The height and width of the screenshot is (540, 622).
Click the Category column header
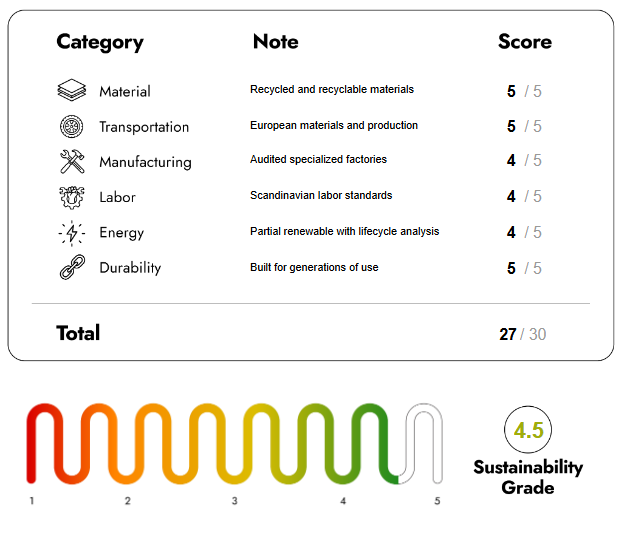[x=100, y=42]
